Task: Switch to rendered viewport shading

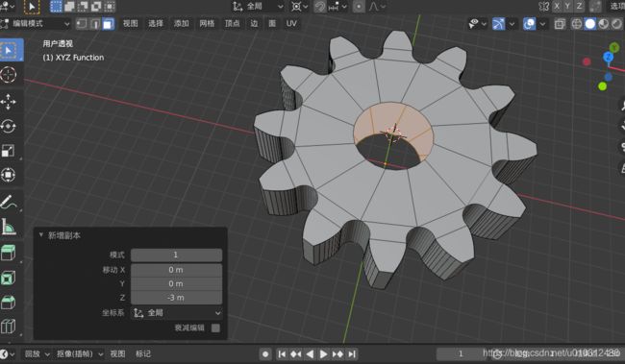Action: click(616, 24)
